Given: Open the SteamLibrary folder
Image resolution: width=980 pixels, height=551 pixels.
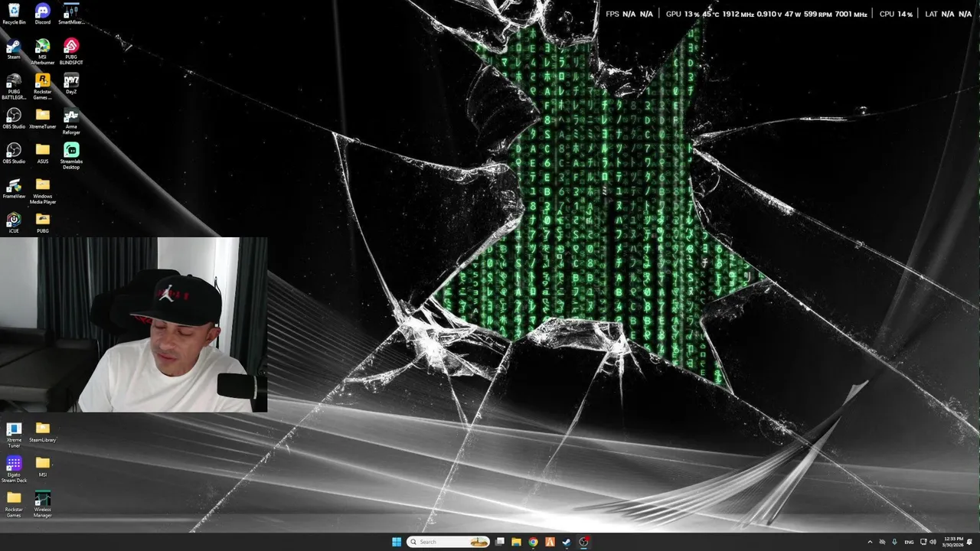Looking at the screenshot, I should [43, 432].
